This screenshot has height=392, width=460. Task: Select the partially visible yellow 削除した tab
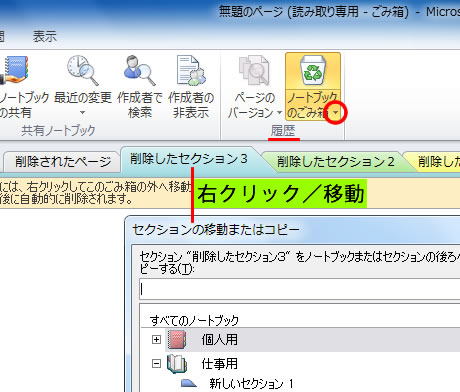[433, 162]
